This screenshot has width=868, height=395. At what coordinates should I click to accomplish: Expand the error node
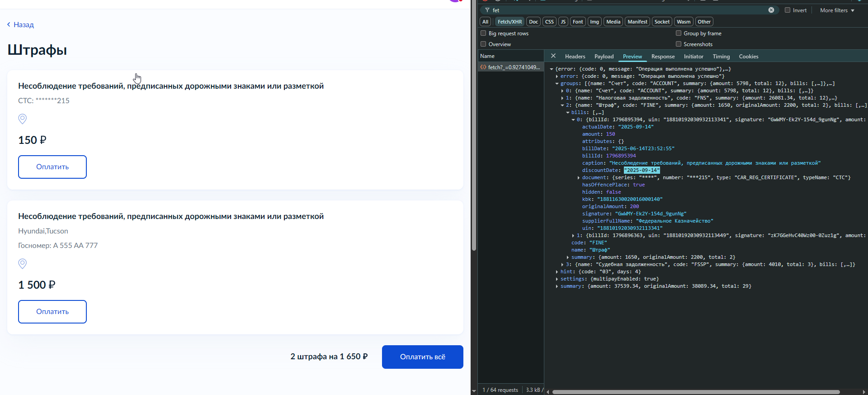pyautogui.click(x=557, y=76)
